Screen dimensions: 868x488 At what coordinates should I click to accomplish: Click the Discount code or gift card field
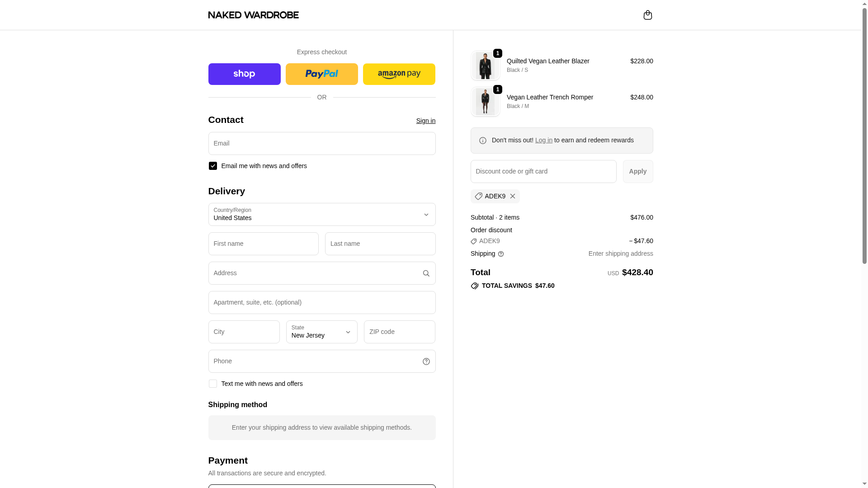point(543,172)
